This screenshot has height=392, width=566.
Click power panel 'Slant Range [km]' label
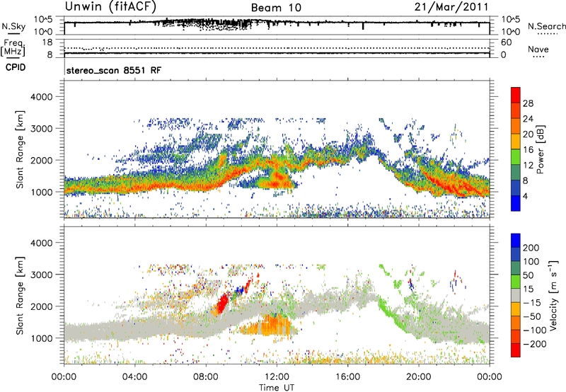pyautogui.click(x=20, y=149)
